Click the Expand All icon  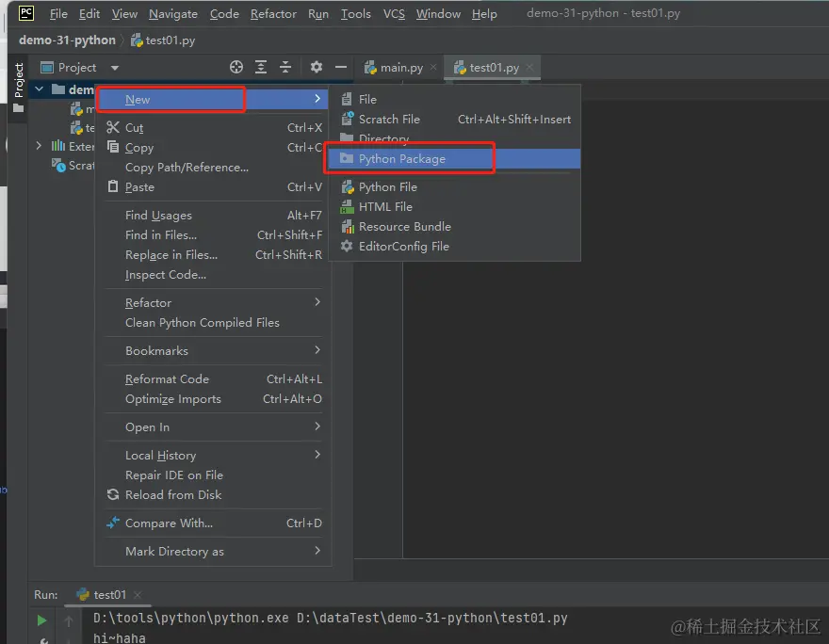point(261,67)
